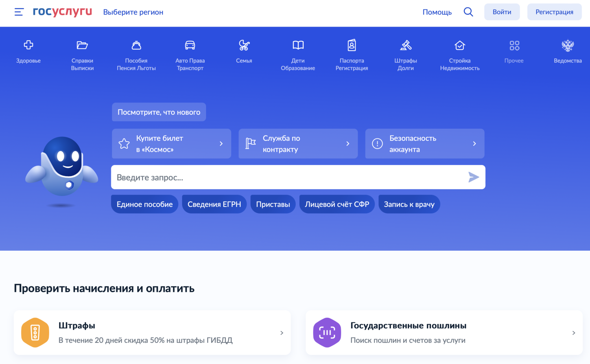Viewport: 590px width, 364px height.
Task: Open the Штрафы card arrow
Action: point(282,333)
